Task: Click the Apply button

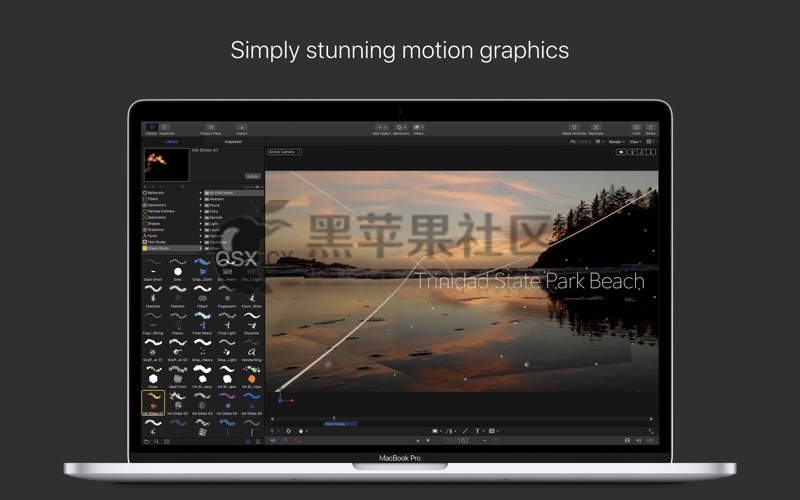Action: 253,176
